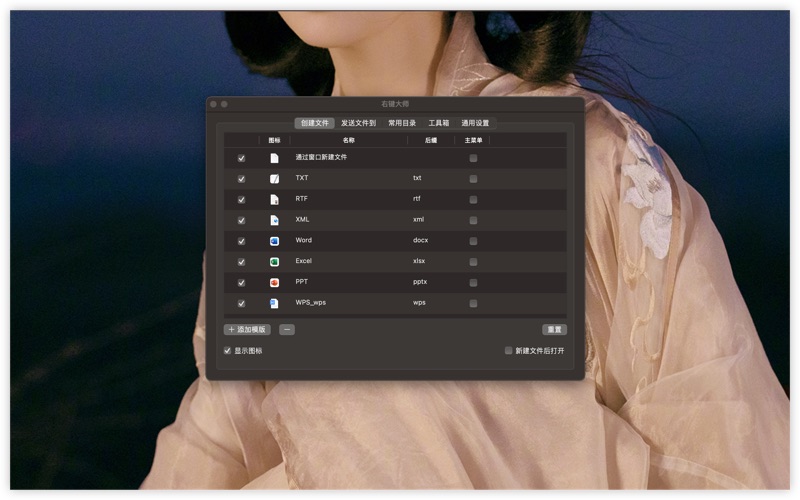Click the TXT file icon
Viewport: 800px width, 500px height.
[x=274, y=179]
